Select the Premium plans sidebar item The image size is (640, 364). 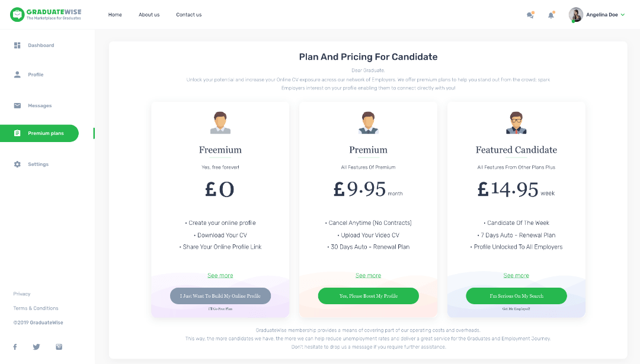[39, 133]
